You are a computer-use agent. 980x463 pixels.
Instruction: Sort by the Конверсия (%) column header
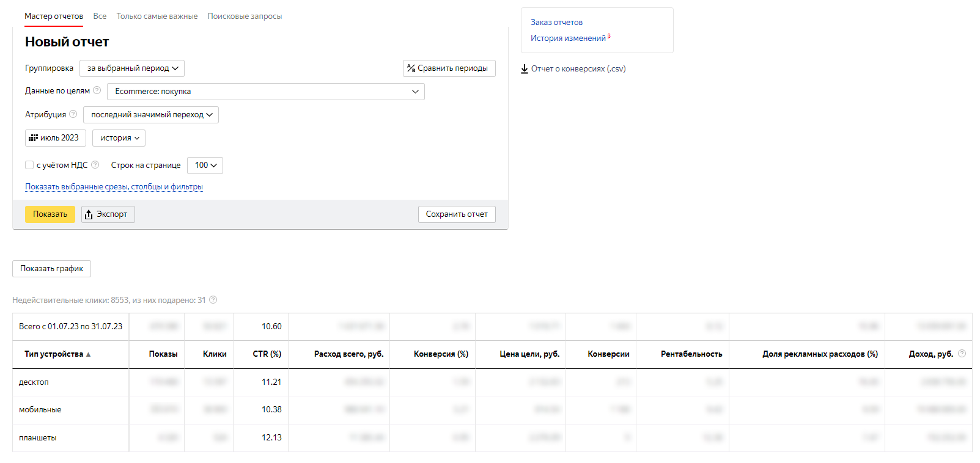(441, 354)
